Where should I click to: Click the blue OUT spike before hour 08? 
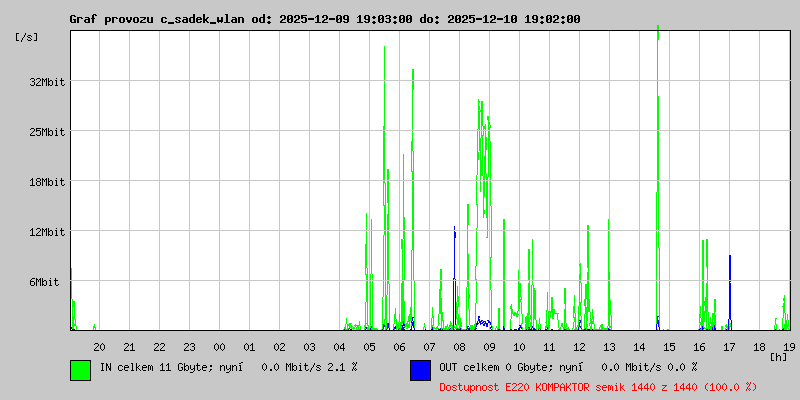(x=455, y=278)
